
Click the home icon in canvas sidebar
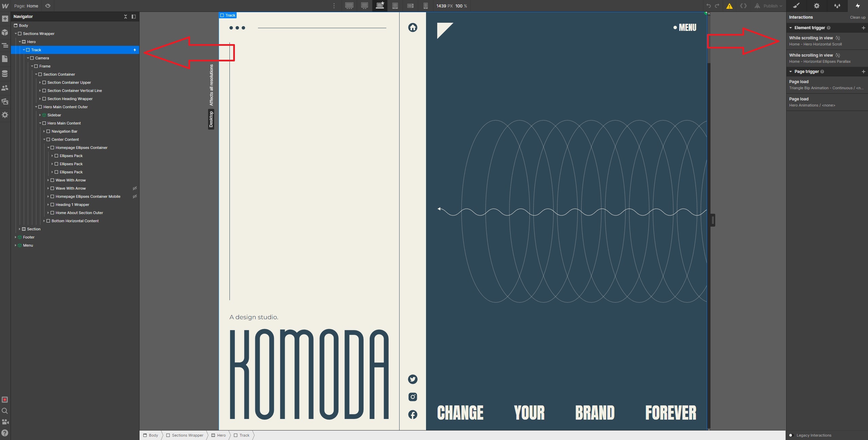click(413, 27)
